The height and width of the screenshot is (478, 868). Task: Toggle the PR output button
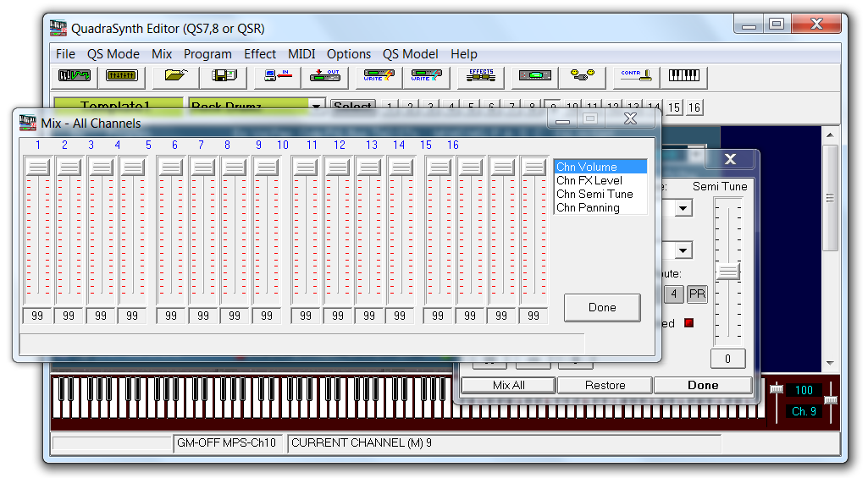(x=697, y=294)
